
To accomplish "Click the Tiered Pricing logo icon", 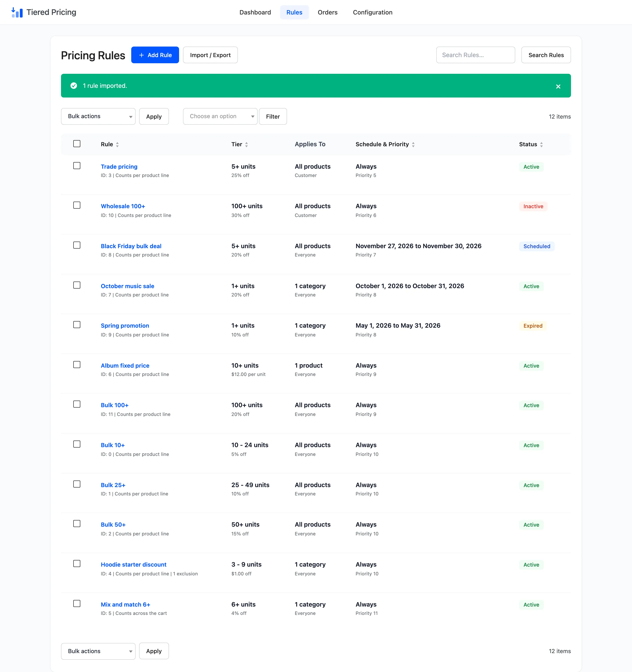I will [x=17, y=13].
